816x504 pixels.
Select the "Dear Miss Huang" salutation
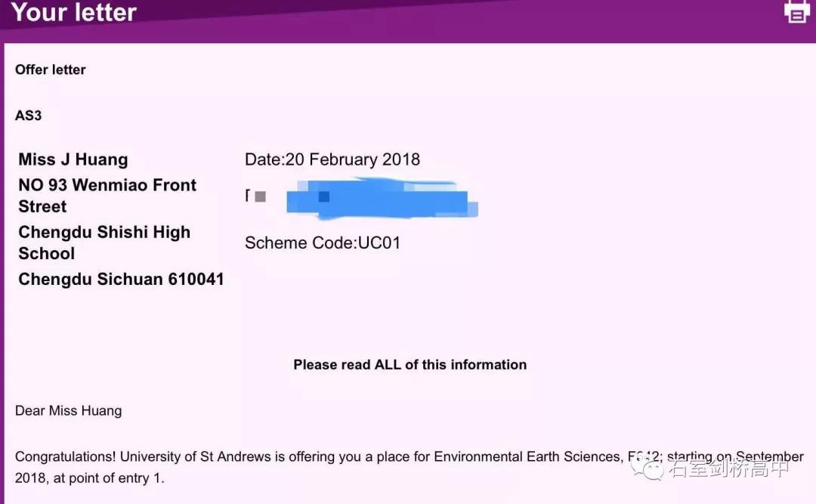coord(69,411)
